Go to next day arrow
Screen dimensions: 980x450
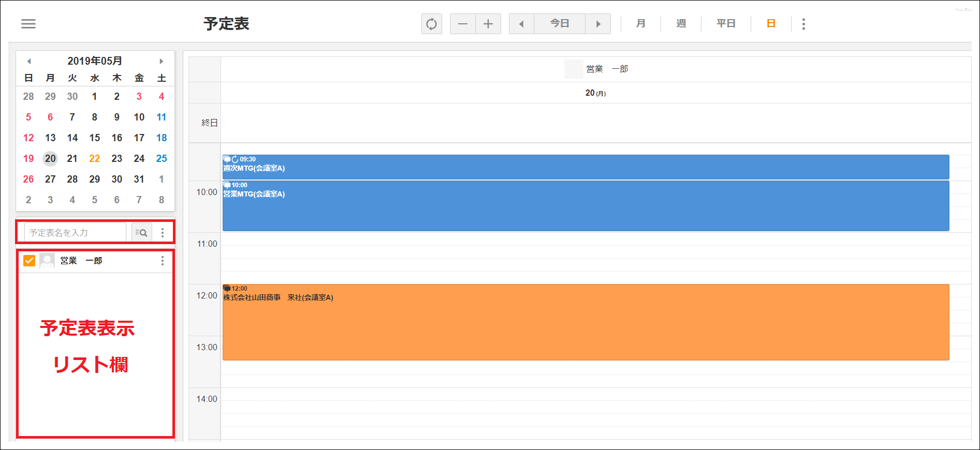[598, 24]
